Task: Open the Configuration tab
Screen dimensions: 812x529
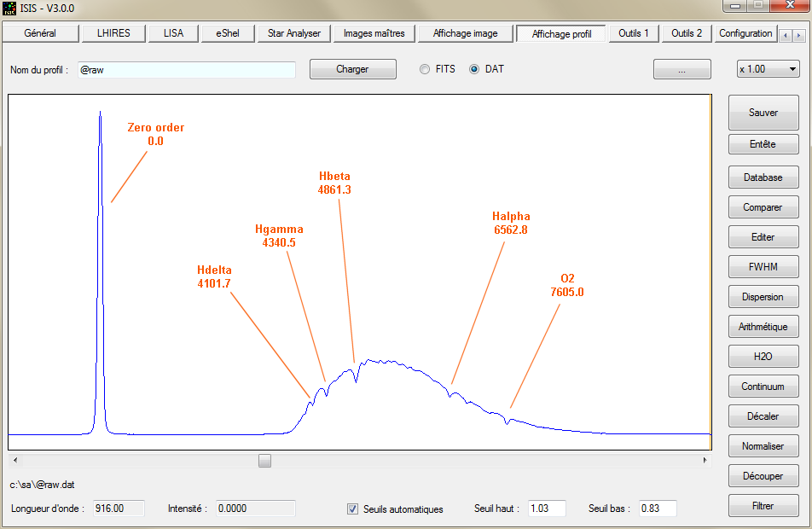Action: coord(745,33)
